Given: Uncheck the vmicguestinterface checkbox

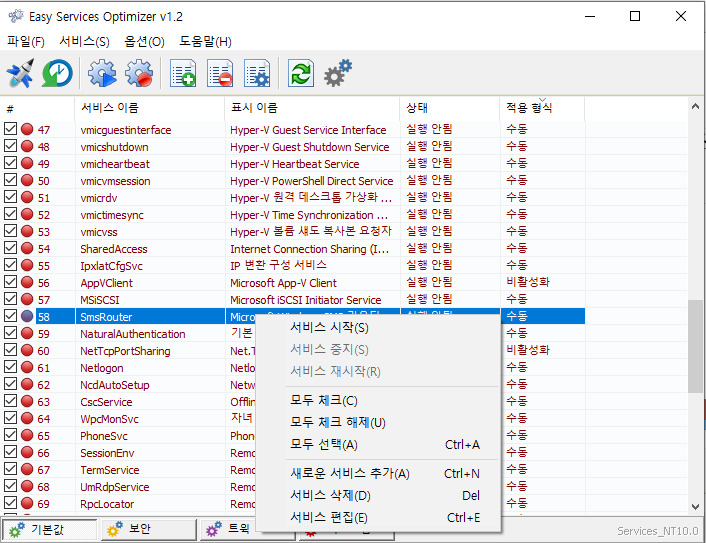Looking at the screenshot, I should click(10, 129).
